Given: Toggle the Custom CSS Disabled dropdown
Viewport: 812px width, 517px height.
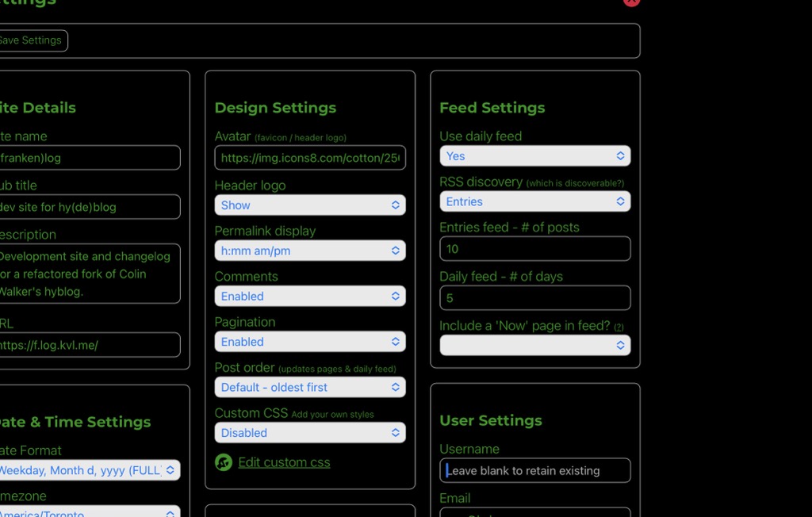Looking at the screenshot, I should 309,433.
